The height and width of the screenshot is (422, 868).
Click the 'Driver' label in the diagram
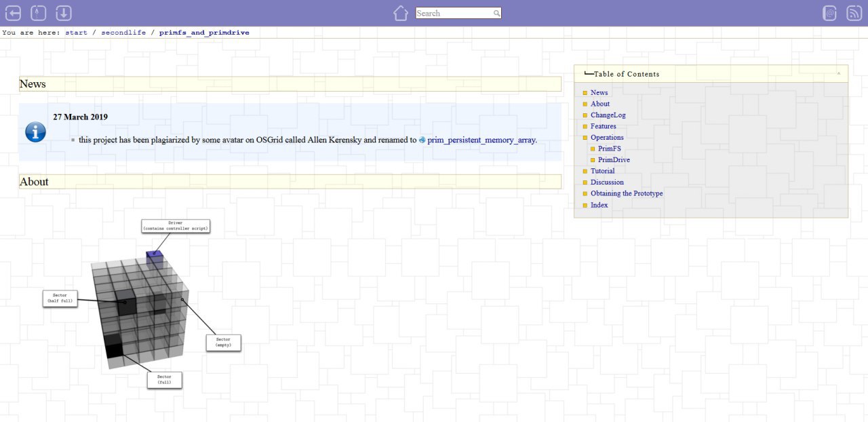click(x=176, y=226)
